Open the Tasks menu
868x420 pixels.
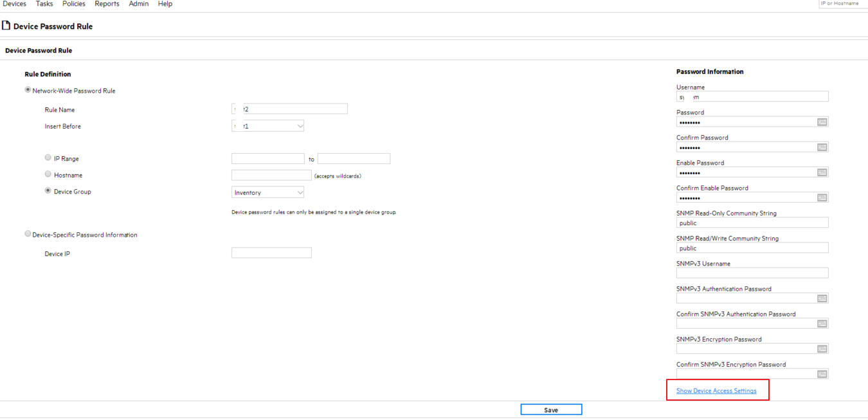(x=44, y=4)
